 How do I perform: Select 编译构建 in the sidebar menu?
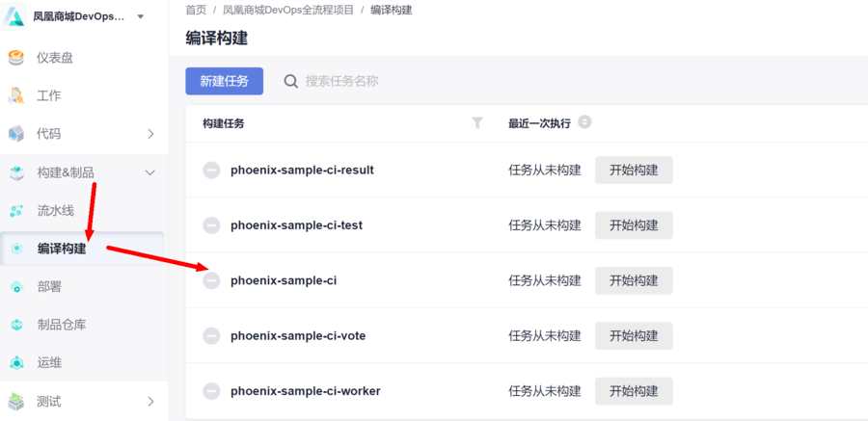62,249
